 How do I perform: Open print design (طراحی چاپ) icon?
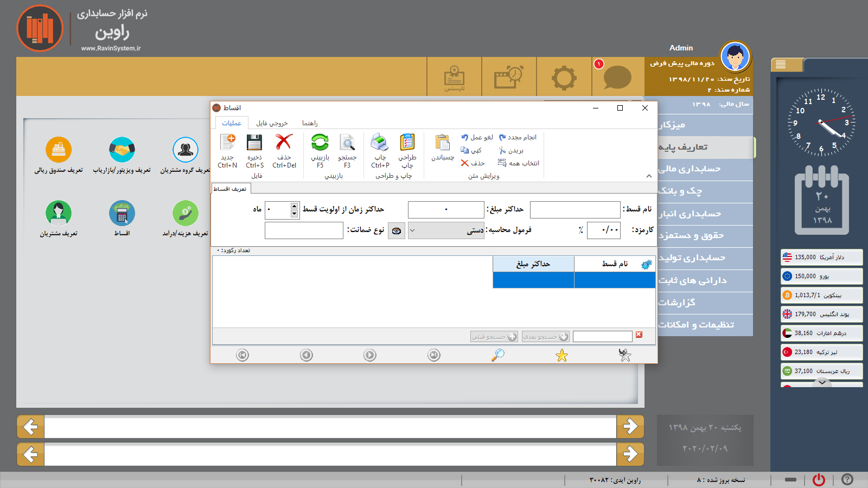click(407, 143)
